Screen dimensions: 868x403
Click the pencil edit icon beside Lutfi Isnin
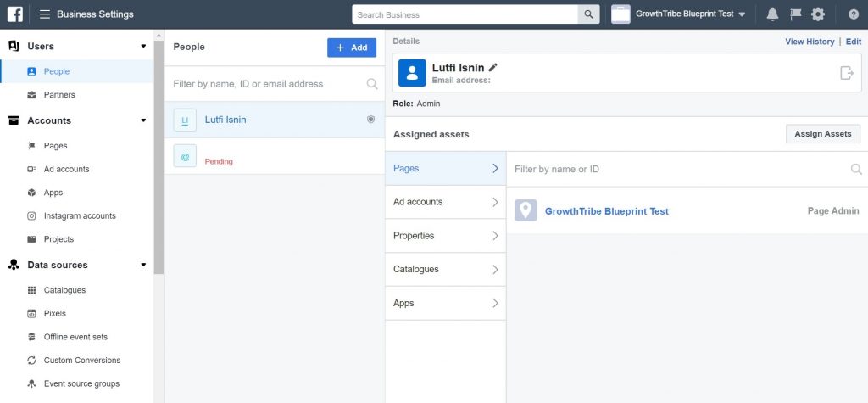(492, 68)
